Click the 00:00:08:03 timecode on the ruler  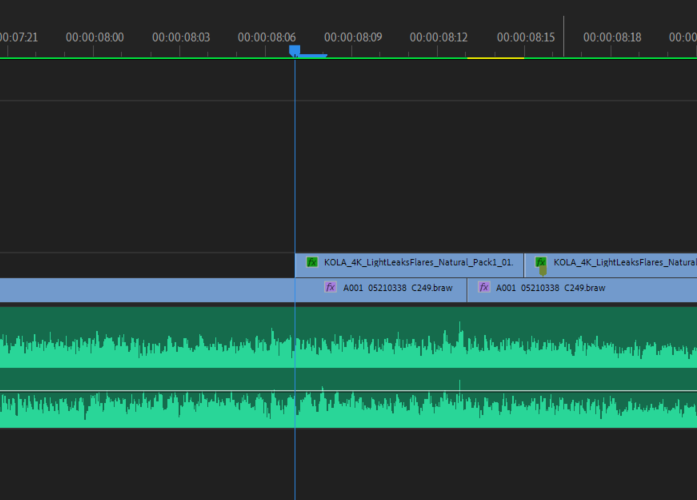coord(181,37)
